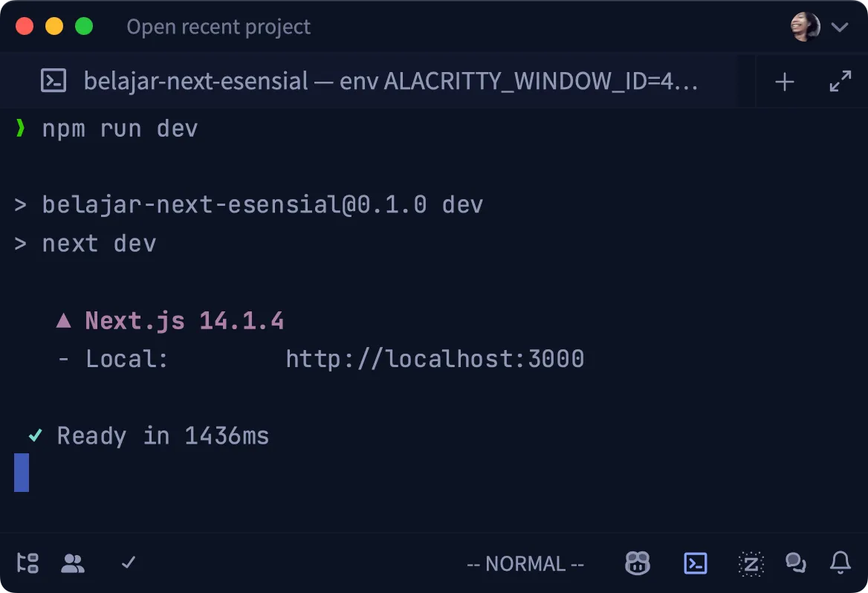Select the belajar-next-esensial terminal tab
Image resolution: width=868 pixels, height=593 pixels.
pyautogui.click(x=334, y=81)
